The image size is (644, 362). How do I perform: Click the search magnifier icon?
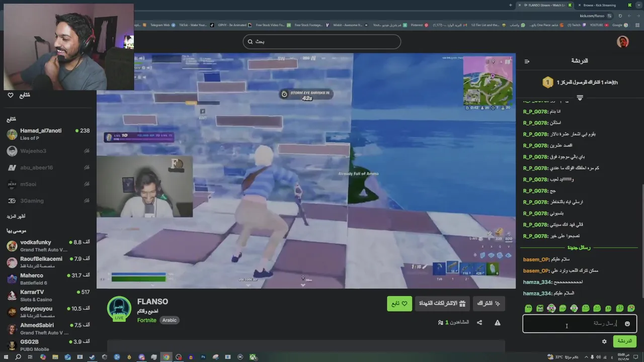pyautogui.click(x=250, y=42)
